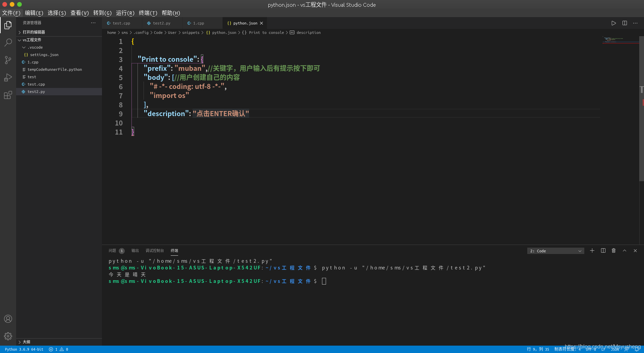
Task: Open notifications bell in status bar
Action: click(x=637, y=349)
